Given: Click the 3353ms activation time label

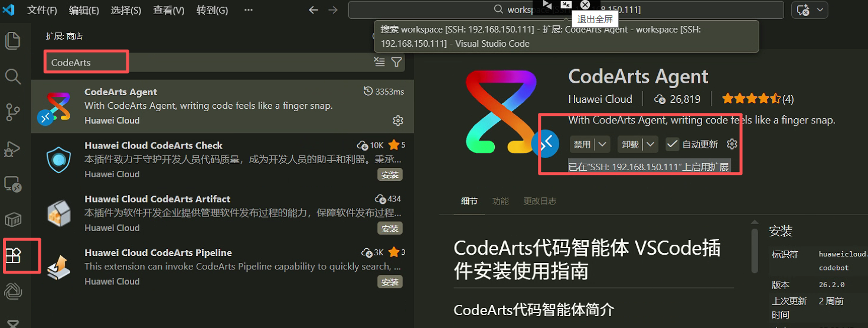Looking at the screenshot, I should tap(384, 92).
